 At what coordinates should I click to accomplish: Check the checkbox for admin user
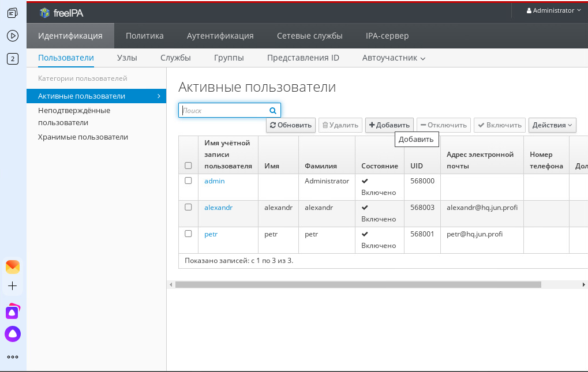pyautogui.click(x=188, y=181)
